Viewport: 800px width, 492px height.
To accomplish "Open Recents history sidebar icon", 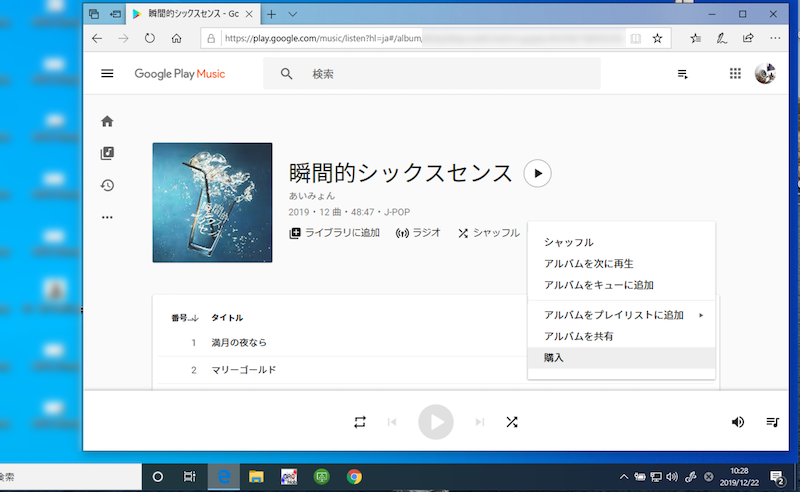I will 107,185.
